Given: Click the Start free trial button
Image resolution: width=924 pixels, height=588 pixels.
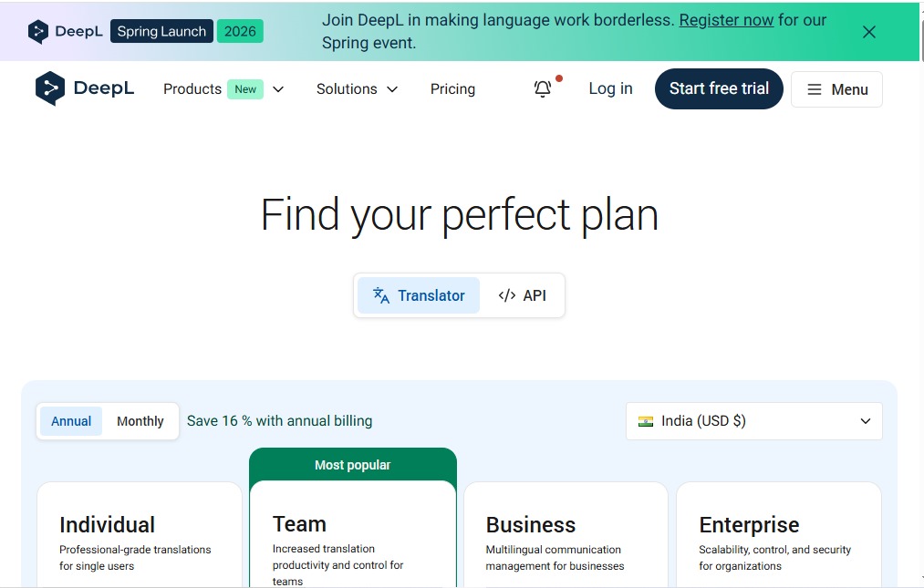Looking at the screenshot, I should [719, 88].
